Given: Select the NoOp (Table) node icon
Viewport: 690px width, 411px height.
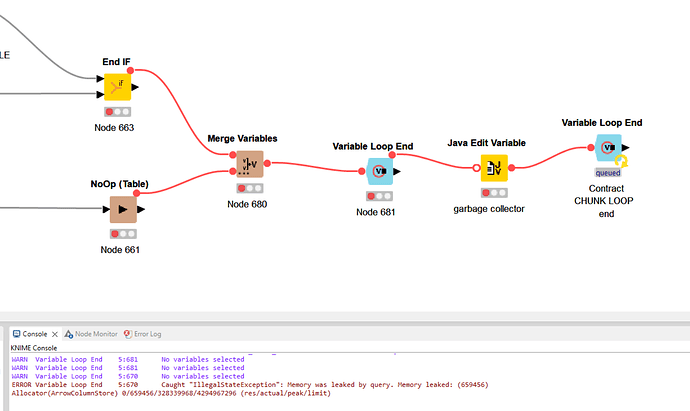Looking at the screenshot, I should coord(123,209).
